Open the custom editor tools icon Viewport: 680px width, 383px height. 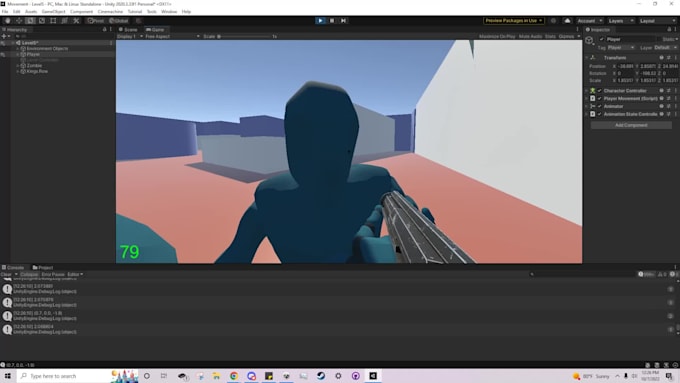click(76, 20)
